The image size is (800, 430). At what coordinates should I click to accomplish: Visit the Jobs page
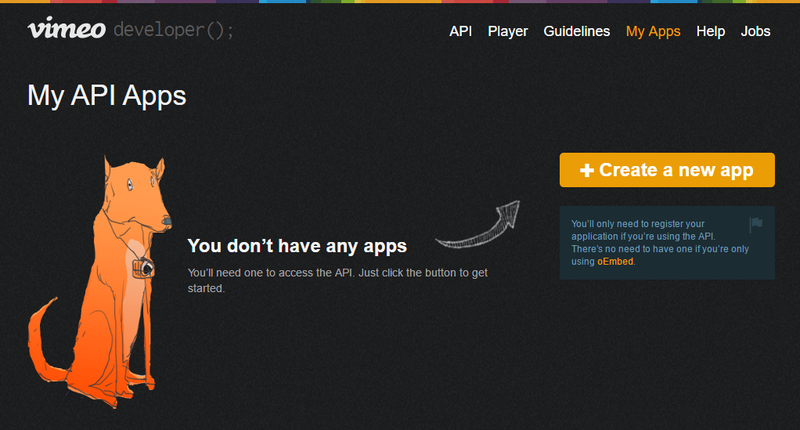(x=755, y=31)
